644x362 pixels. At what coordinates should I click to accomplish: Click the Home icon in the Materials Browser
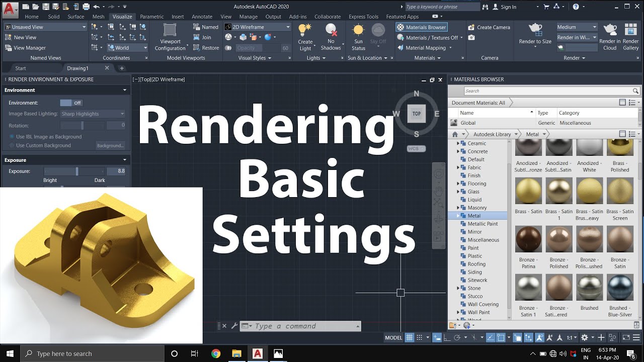455,134
